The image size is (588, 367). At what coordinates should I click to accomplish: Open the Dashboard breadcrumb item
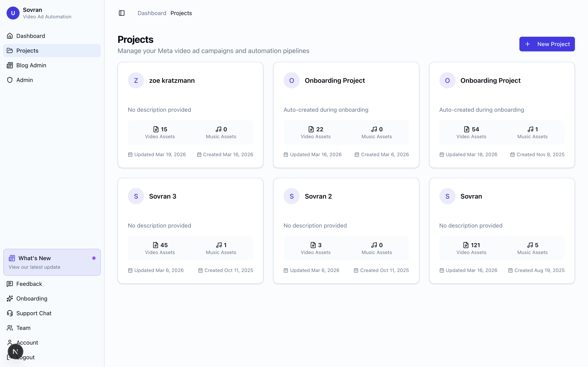pyautogui.click(x=152, y=13)
